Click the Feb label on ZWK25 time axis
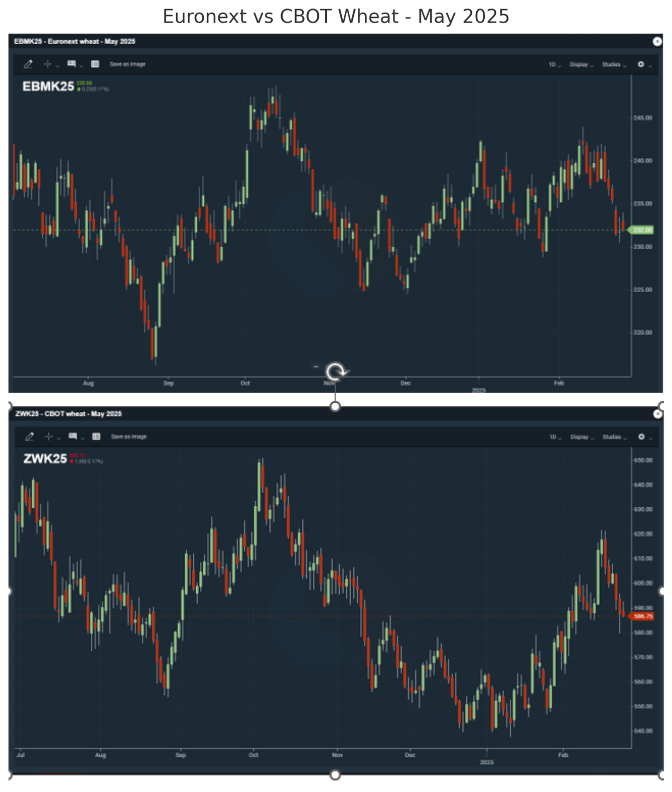Image resolution: width=672 pixels, height=792 pixels. (x=563, y=755)
